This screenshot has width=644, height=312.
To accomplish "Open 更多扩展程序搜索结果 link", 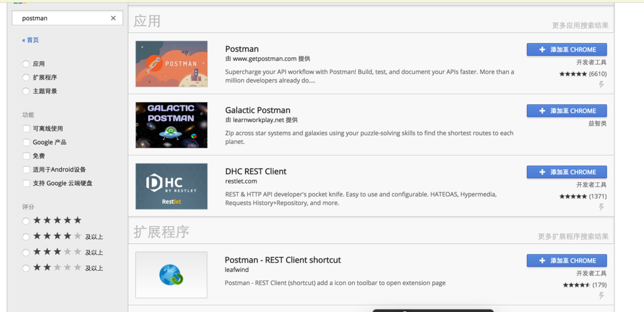I will (573, 236).
